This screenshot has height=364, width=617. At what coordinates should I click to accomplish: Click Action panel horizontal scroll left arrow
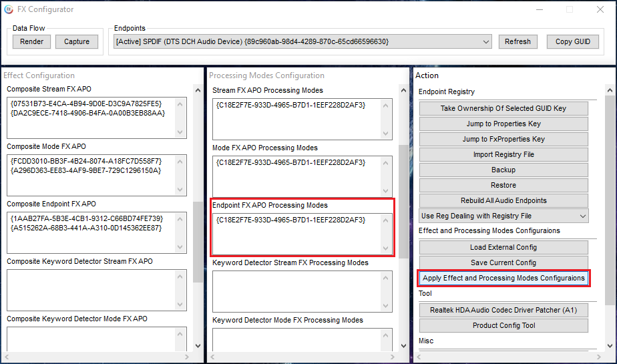click(x=419, y=357)
